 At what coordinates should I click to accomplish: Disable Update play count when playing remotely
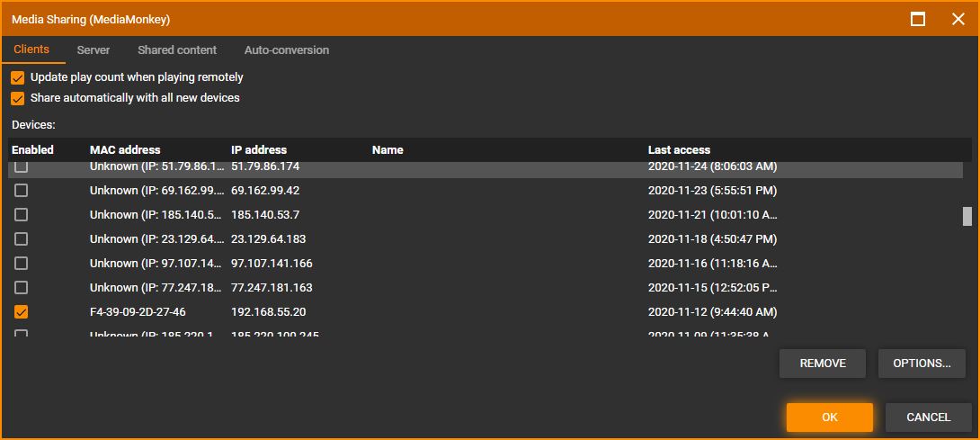pos(17,78)
